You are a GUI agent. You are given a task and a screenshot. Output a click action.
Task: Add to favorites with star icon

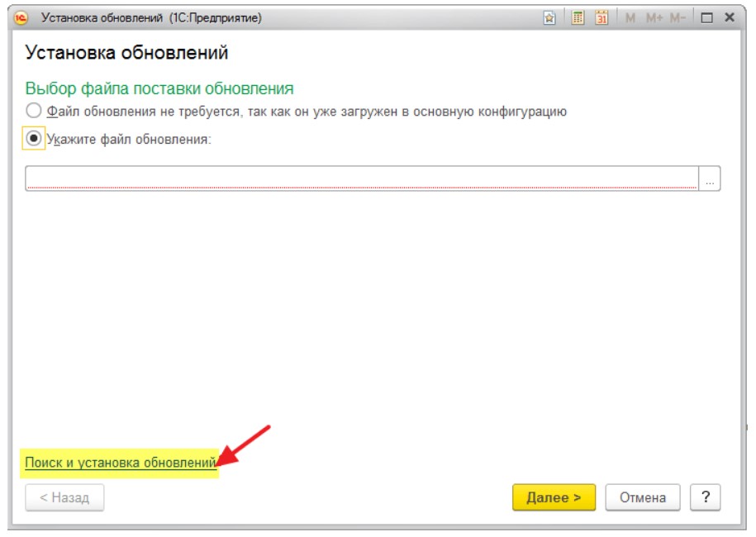[549, 17]
